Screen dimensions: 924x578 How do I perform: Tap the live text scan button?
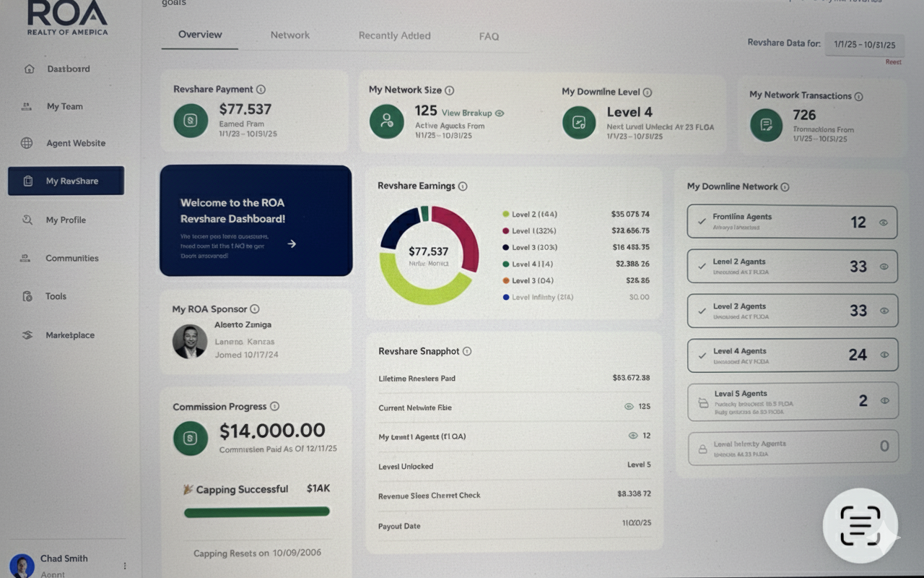pyautogui.click(x=860, y=526)
